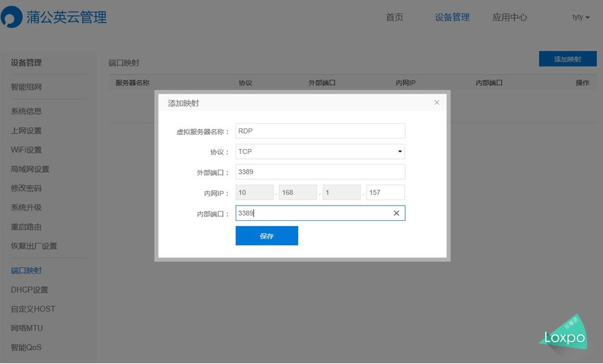This screenshot has width=603, height=364.
Task: Click the 蒲公英 logo icon
Action: pos(9,17)
